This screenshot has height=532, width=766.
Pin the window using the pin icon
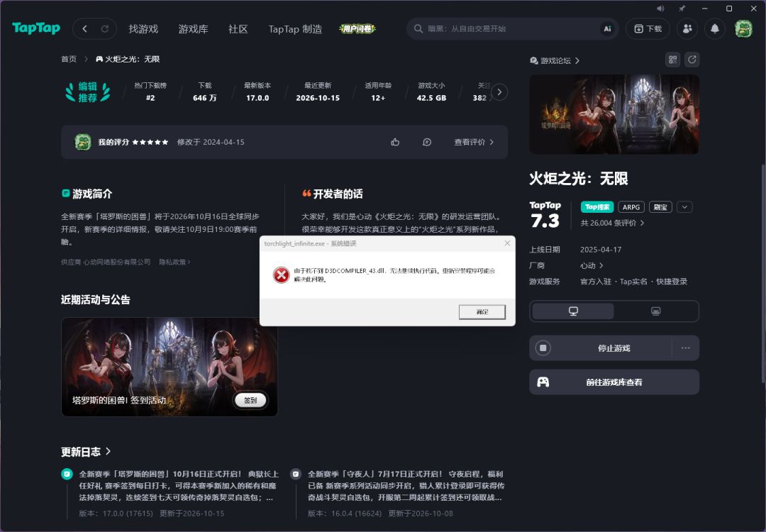coord(682,9)
